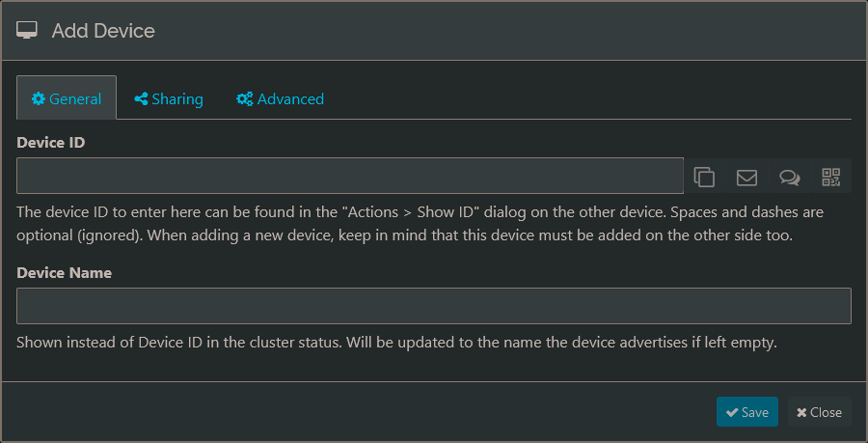868x443 pixels.
Task: Open the Sharing tab
Action: 169,98
